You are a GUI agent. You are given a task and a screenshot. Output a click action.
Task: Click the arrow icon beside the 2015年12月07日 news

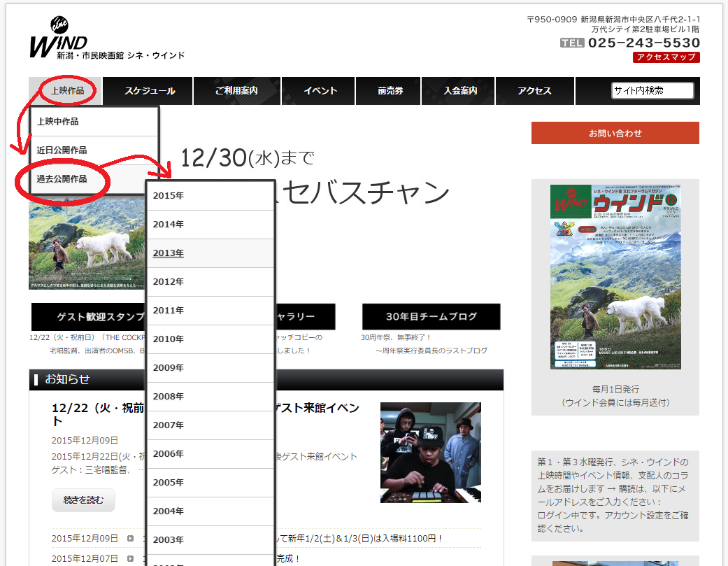click(129, 558)
